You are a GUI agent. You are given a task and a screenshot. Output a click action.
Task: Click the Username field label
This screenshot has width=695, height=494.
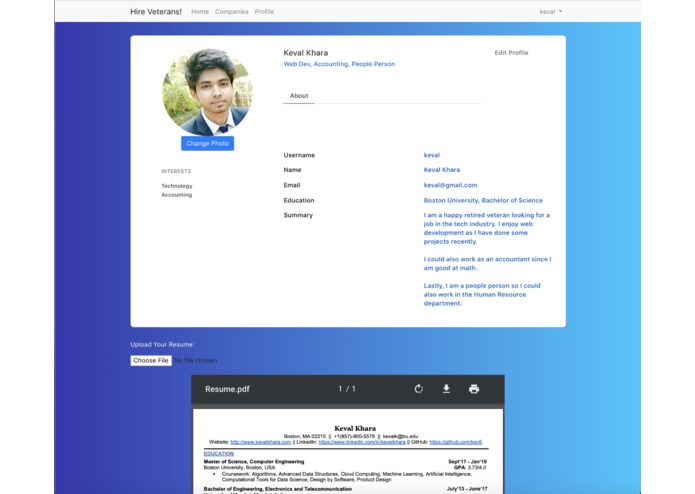point(299,155)
